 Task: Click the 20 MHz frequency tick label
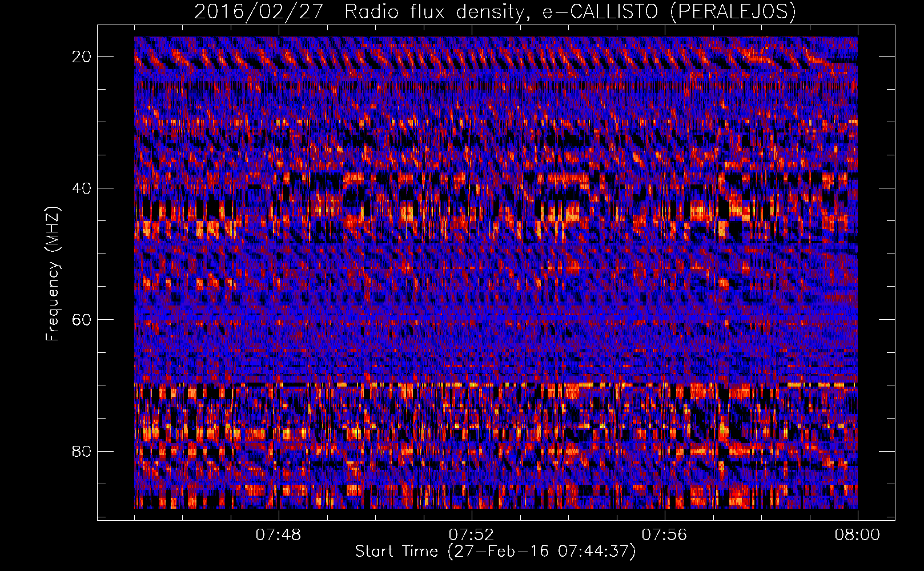click(82, 57)
